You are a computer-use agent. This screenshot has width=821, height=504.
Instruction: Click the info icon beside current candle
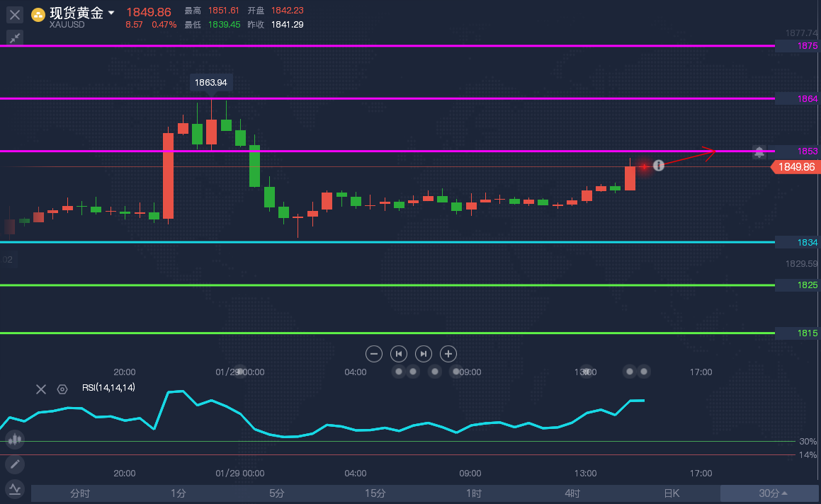(659, 166)
